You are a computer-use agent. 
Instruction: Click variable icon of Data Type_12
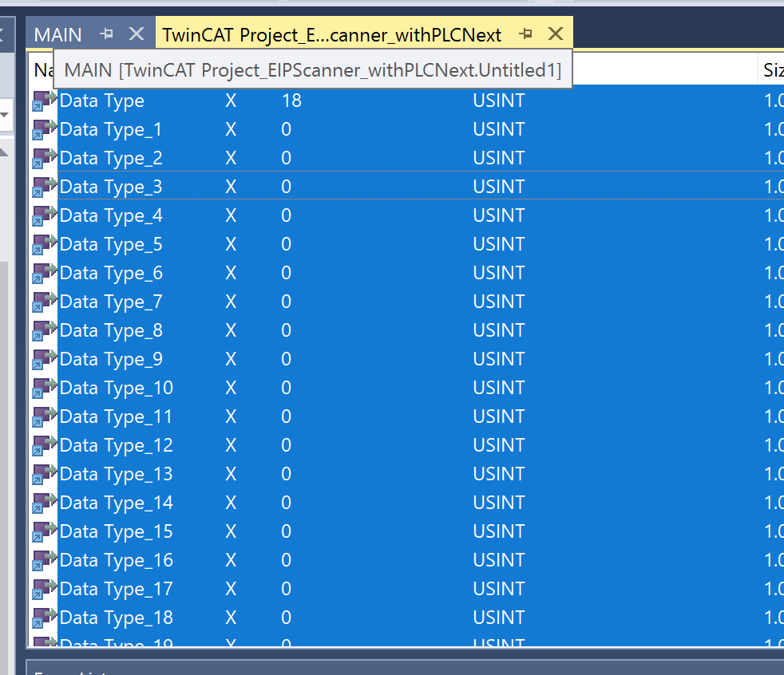[44, 446]
